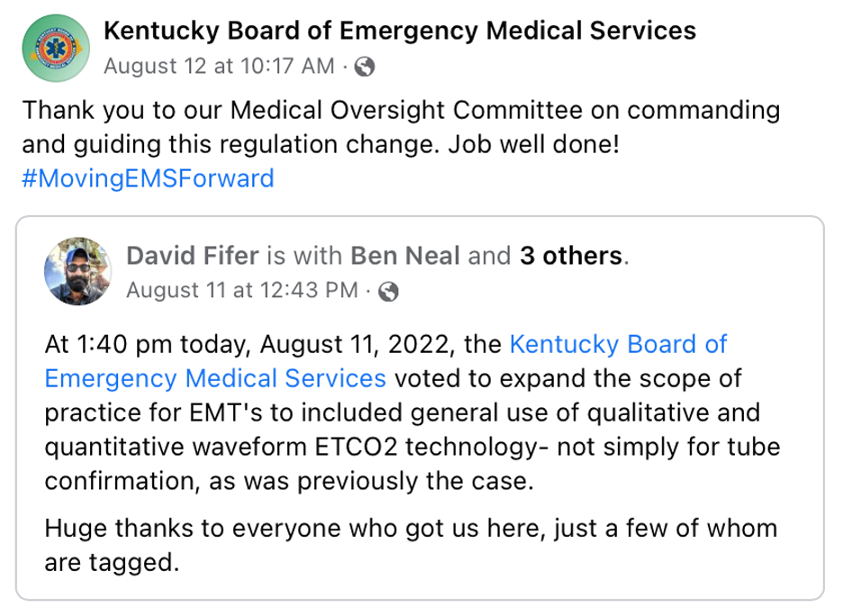Click the "are tagged." closing line
Screen dimensions: 843x616
(112, 563)
